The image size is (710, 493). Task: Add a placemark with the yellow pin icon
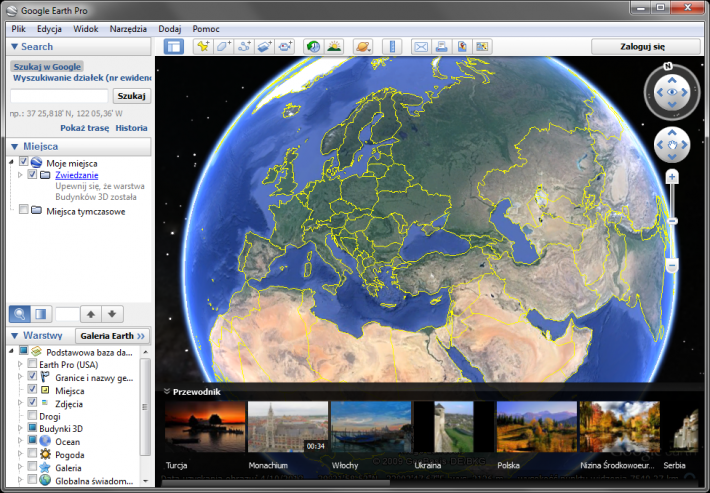[203, 46]
